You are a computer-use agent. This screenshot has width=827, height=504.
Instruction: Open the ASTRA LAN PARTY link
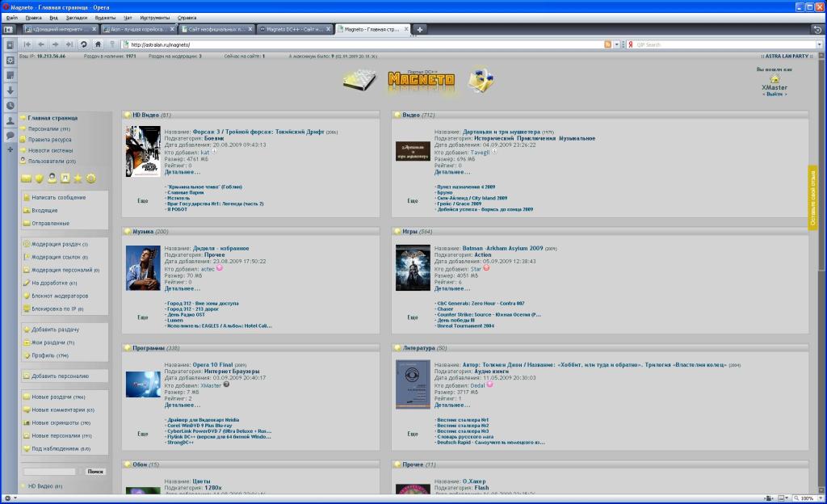(x=787, y=56)
